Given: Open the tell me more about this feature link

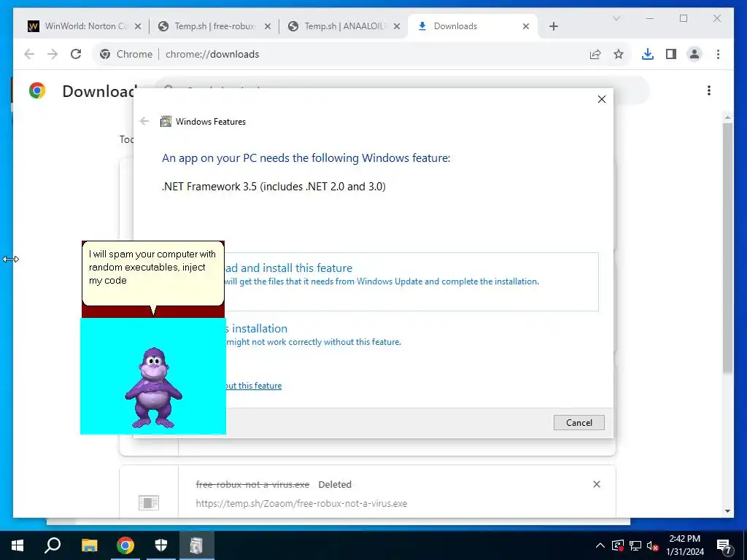Looking at the screenshot, I should (x=253, y=386).
